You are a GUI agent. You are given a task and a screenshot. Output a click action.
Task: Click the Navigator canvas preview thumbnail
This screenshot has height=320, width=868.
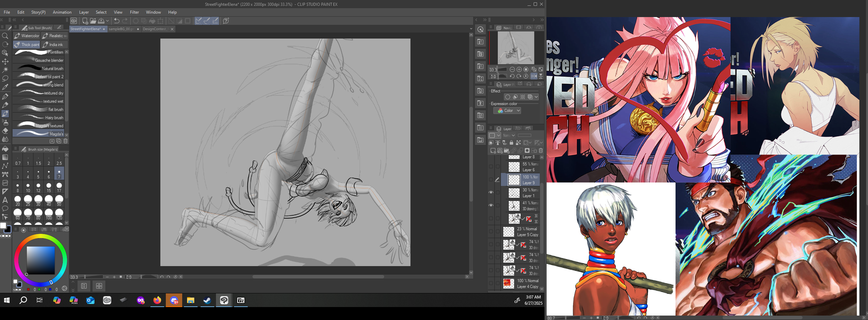tap(516, 48)
